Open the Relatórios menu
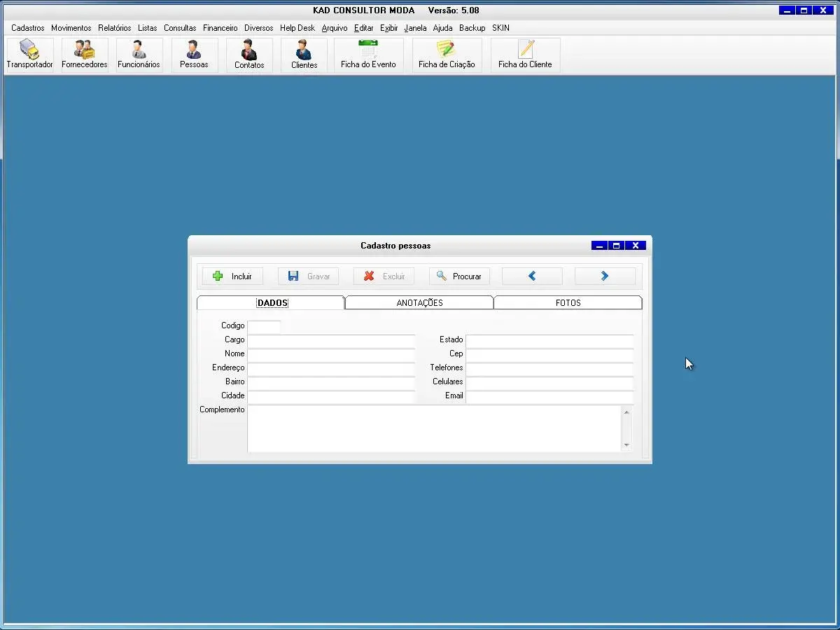 (x=114, y=28)
